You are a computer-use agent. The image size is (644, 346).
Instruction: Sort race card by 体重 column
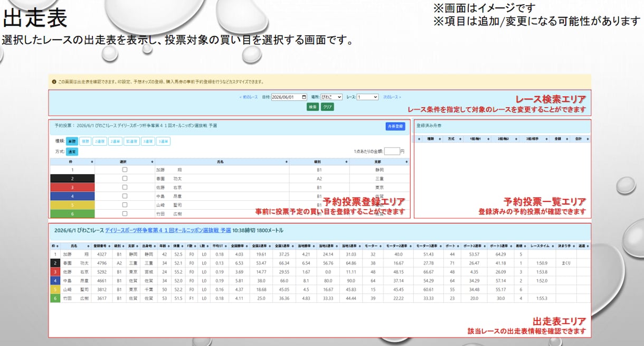pyautogui.click(x=177, y=246)
